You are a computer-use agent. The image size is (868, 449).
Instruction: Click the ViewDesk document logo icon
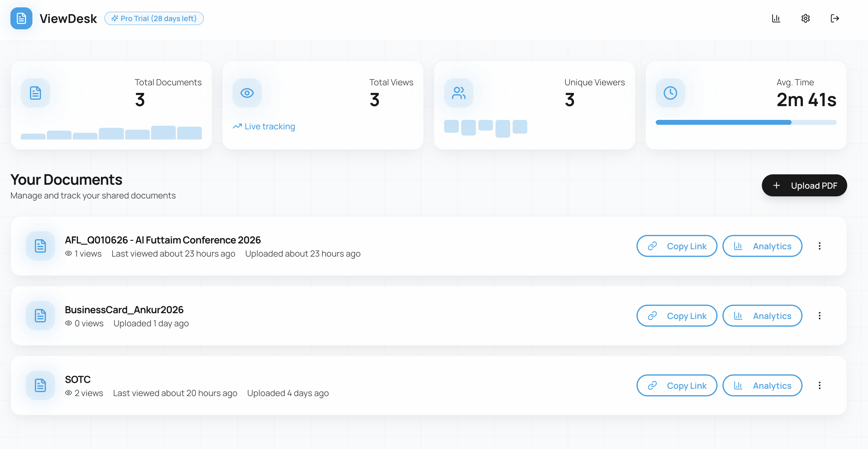tap(21, 19)
